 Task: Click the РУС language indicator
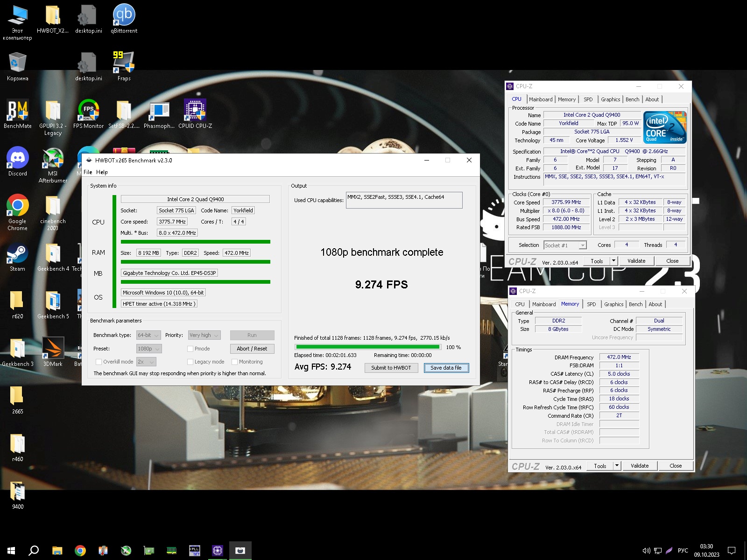[x=683, y=551]
